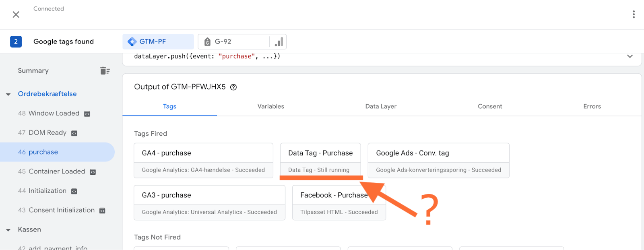Open the GA3 - purchase tag card
Viewport: 644px width, 250px height.
[x=209, y=202]
